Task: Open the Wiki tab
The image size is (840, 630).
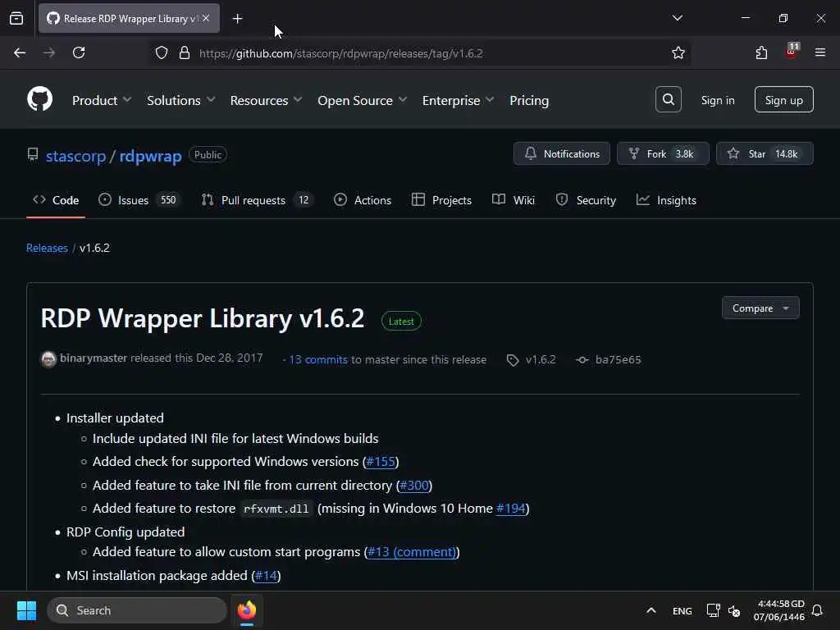Action: click(514, 200)
